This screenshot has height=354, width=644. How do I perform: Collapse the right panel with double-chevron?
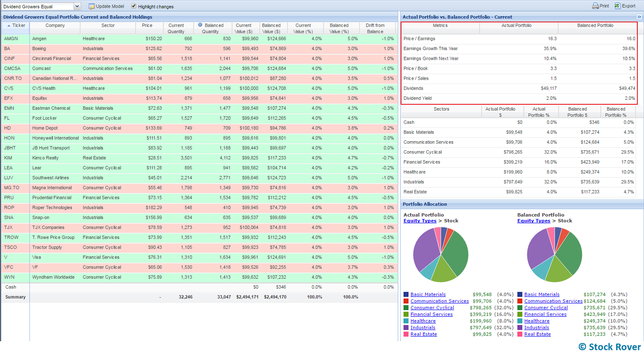point(639,17)
